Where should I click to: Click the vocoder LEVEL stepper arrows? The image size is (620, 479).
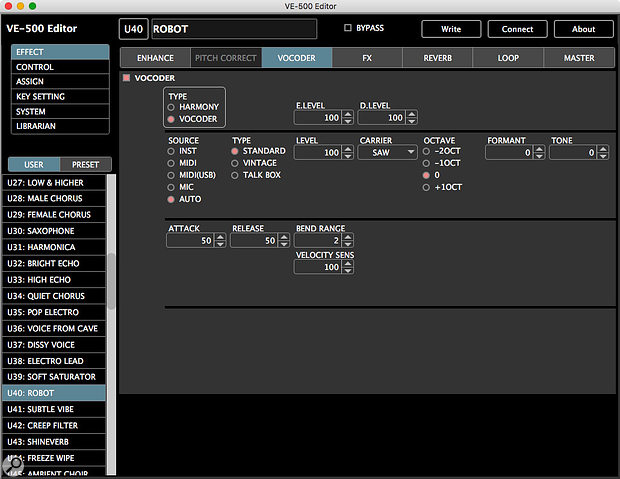348,152
